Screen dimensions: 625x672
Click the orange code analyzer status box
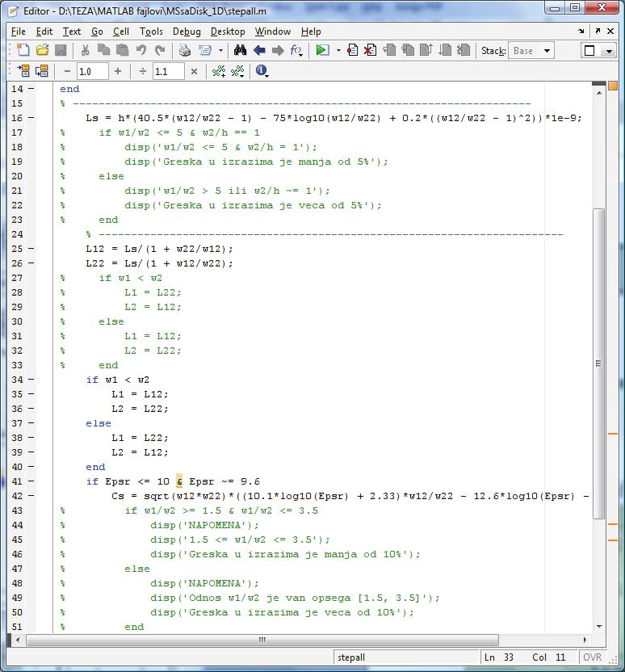click(613, 86)
